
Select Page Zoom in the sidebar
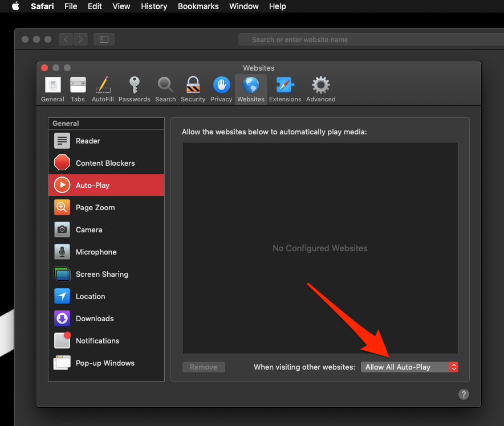click(x=107, y=207)
